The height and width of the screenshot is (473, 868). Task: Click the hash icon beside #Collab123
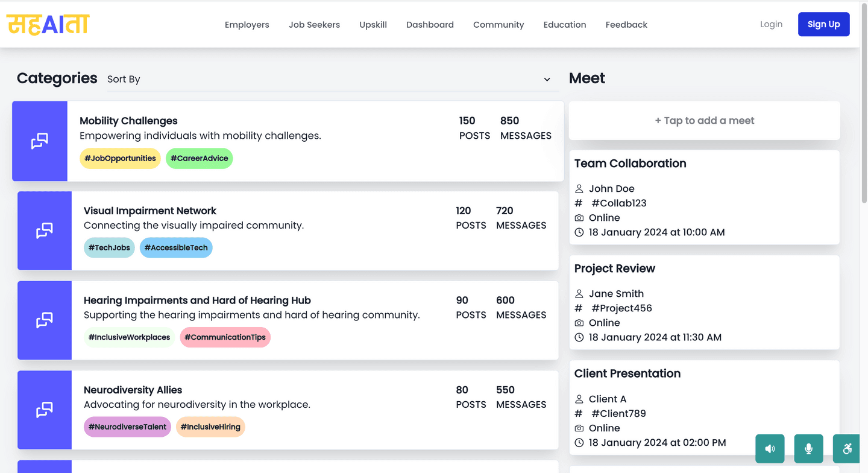(579, 203)
